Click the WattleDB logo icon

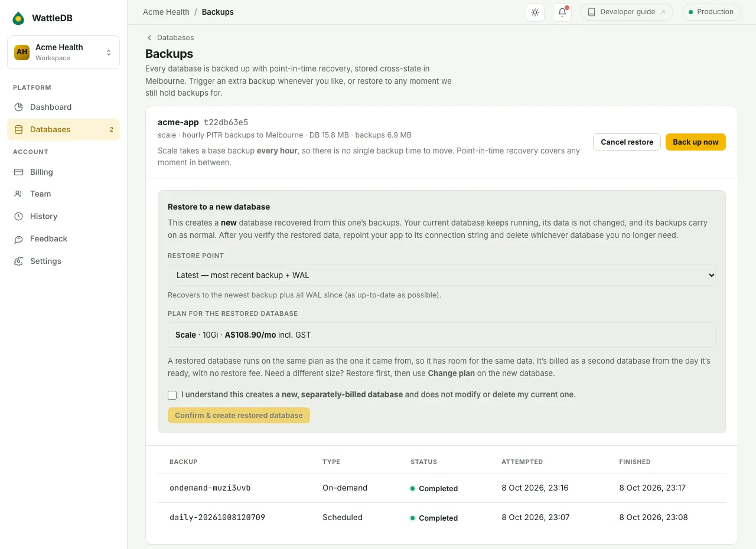pyautogui.click(x=18, y=18)
